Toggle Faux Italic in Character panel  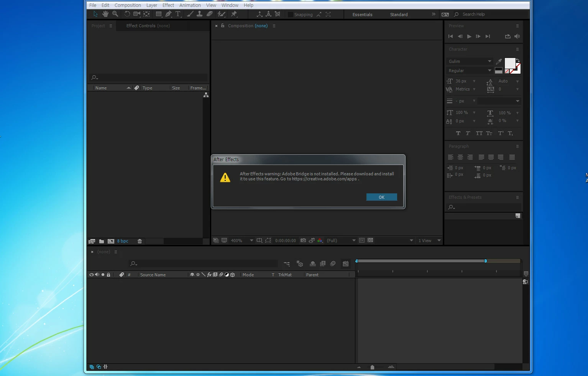pyautogui.click(x=468, y=133)
